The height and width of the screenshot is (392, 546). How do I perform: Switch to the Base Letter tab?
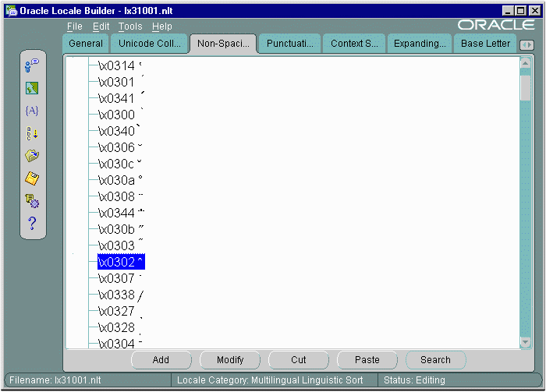coord(485,44)
